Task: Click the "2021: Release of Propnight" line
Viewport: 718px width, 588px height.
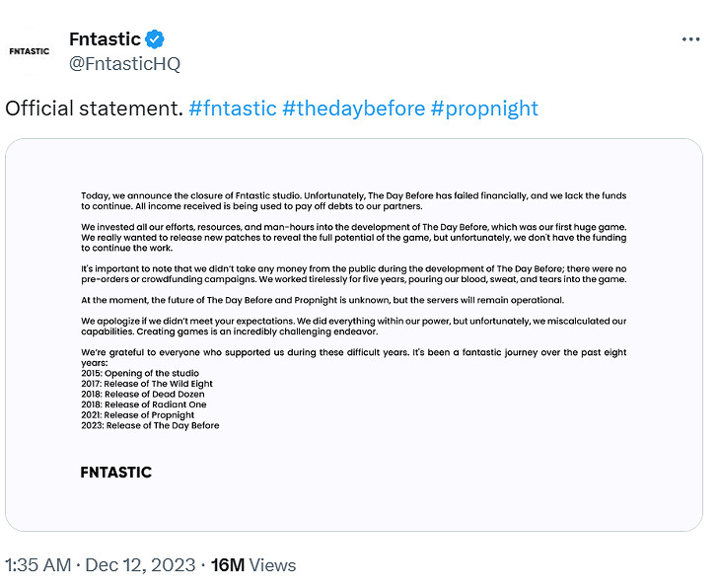Action: (138, 415)
